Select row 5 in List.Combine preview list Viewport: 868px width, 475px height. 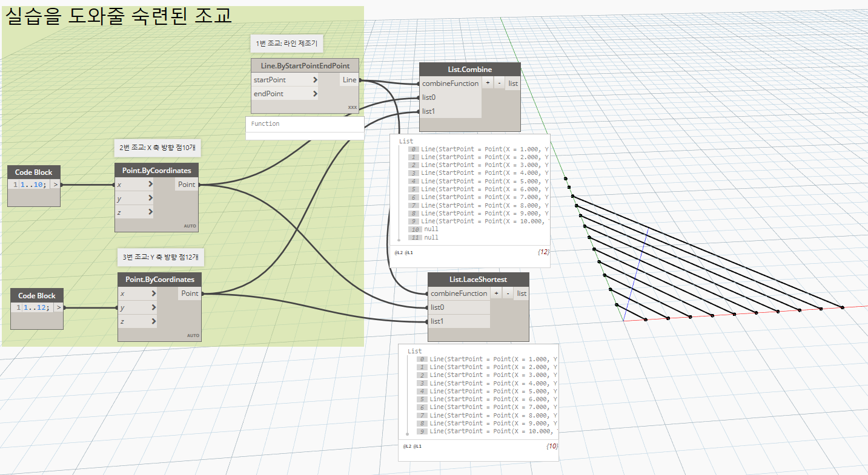click(479, 189)
